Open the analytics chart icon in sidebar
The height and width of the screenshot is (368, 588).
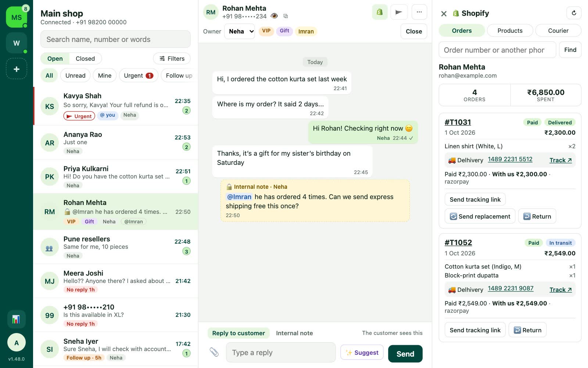click(16, 319)
